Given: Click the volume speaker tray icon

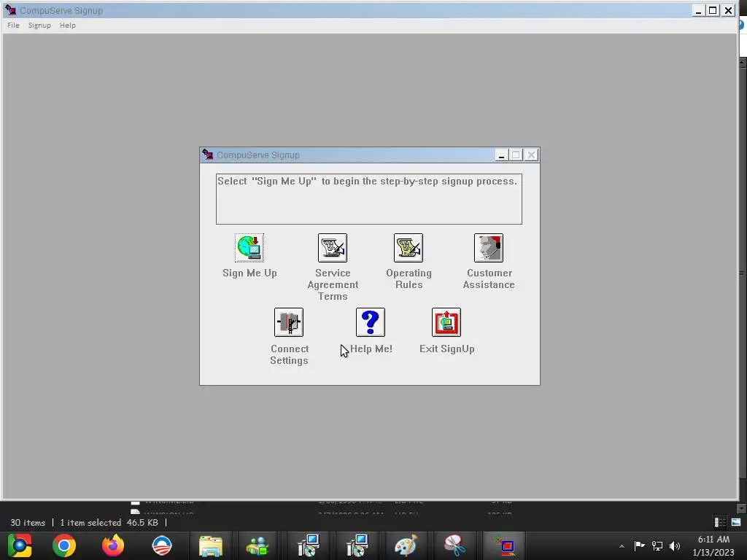Looking at the screenshot, I should [675, 545].
